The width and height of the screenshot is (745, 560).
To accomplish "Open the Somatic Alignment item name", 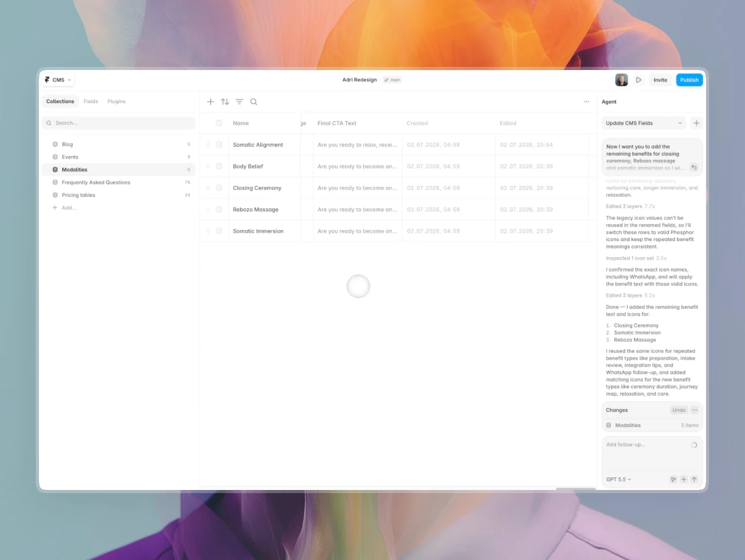I will click(258, 145).
